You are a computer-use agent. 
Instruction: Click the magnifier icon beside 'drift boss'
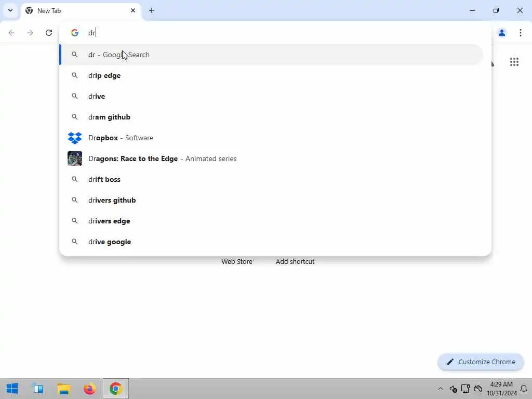coord(75,179)
